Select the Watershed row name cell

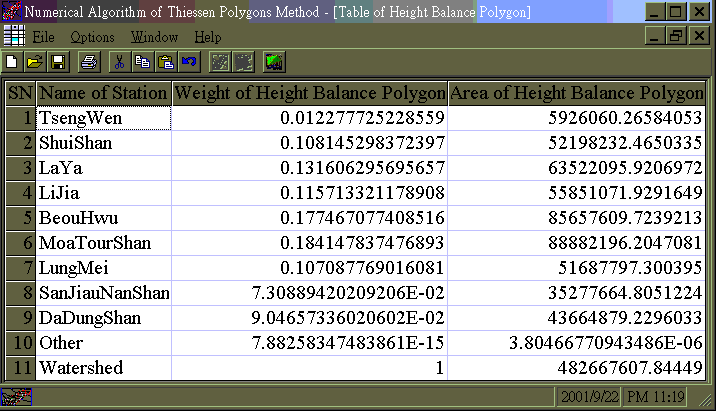(104, 368)
